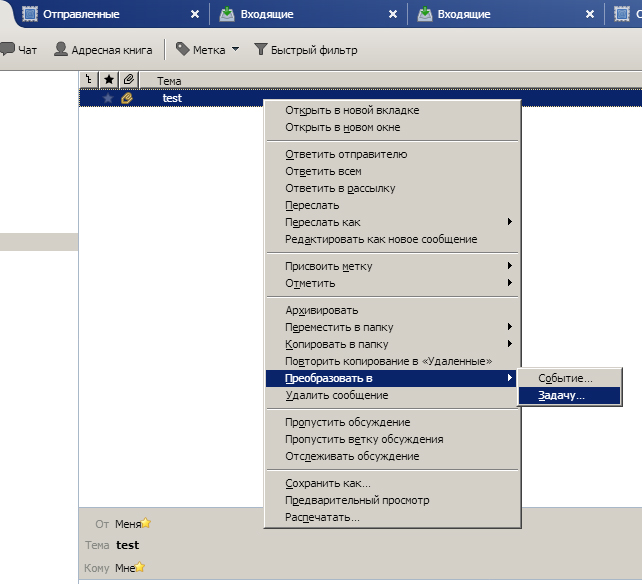Viewport: 642px width, 584px height.
Task: Choose Повторить копирование в «Удаленные»
Action: click(392, 361)
